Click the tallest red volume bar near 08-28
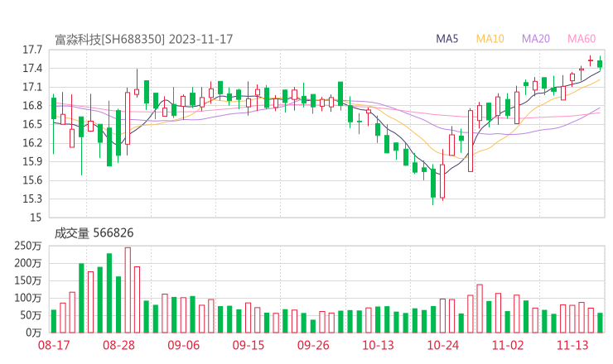The width and height of the screenshot is (613, 364). click(128, 290)
